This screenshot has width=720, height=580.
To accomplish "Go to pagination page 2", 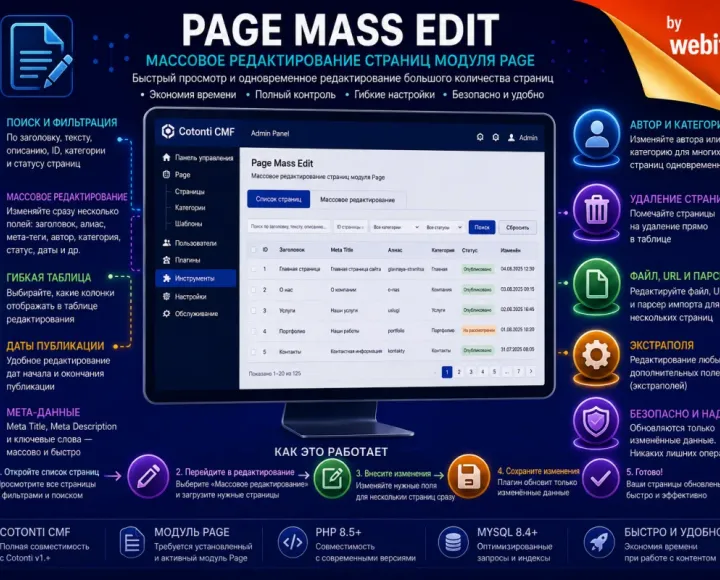I will (459, 372).
